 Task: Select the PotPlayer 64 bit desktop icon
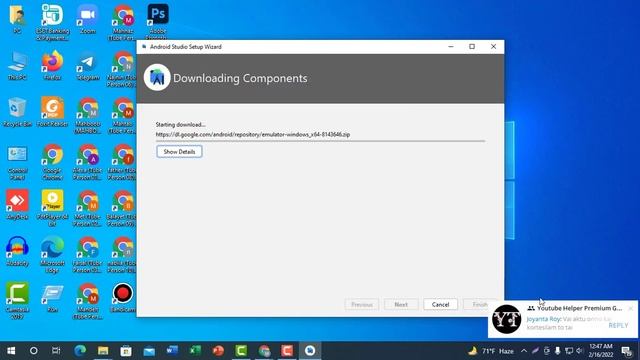click(52, 208)
